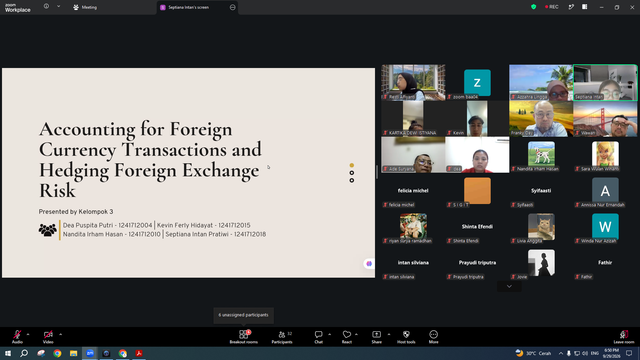Viewport: 640px width, 360px height.
Task: Open Breakout rooms
Action: pos(244,337)
